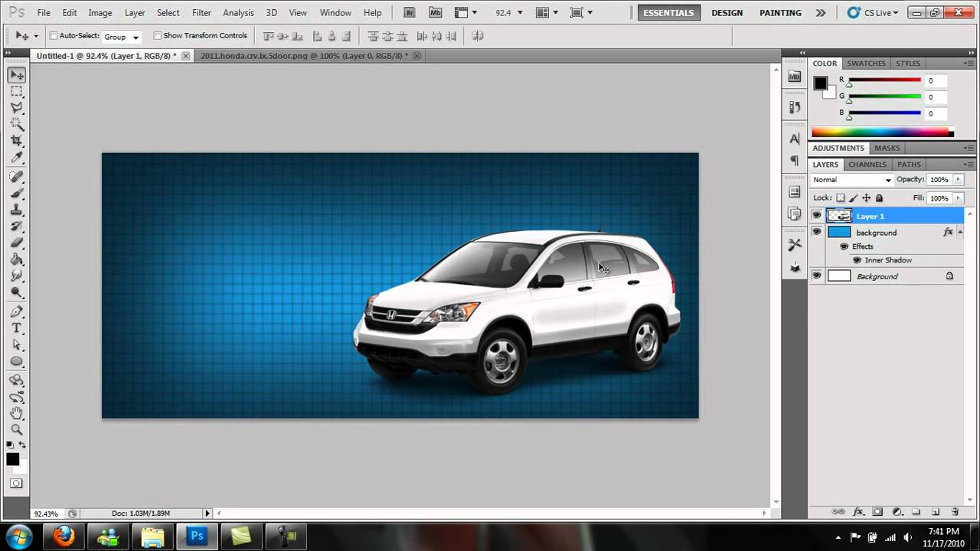The height and width of the screenshot is (551, 980).
Task: Enable the Auto-Select checkbox
Action: (54, 36)
